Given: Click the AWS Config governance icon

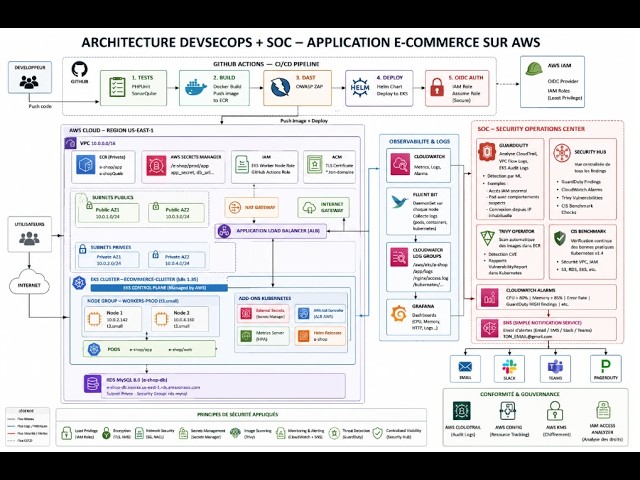Looking at the screenshot, I should click(508, 411).
